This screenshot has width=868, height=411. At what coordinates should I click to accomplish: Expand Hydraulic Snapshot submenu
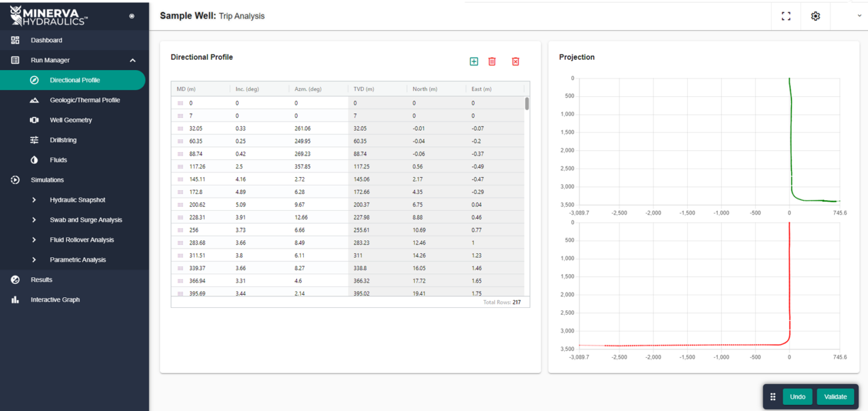(x=34, y=200)
